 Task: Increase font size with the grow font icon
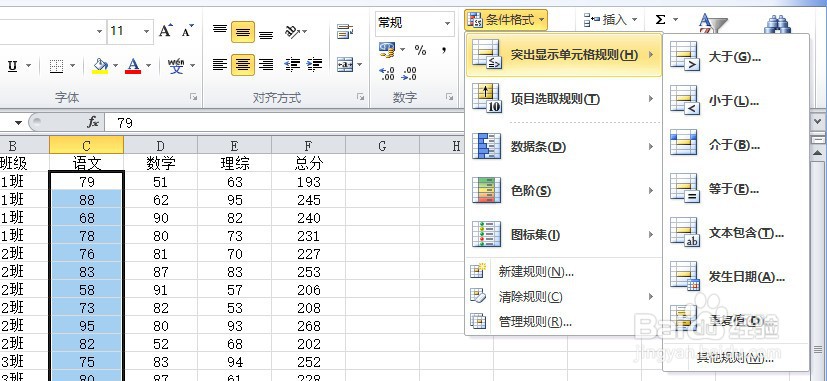(x=166, y=31)
